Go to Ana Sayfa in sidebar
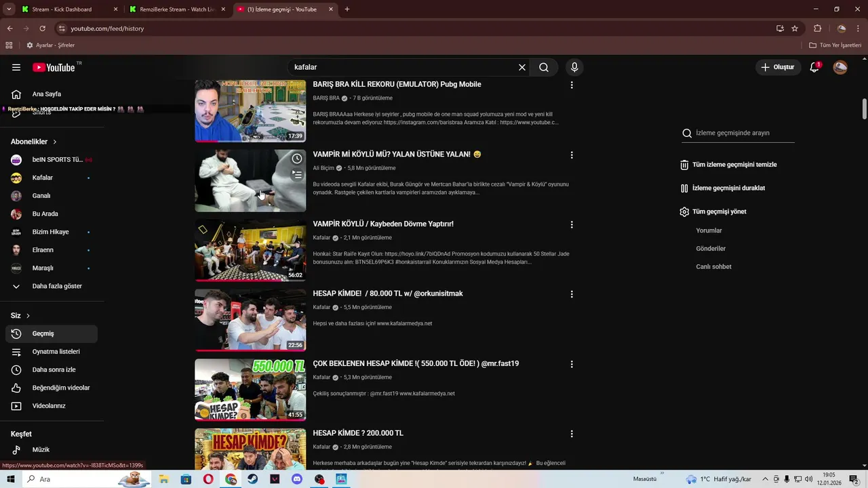This screenshot has width=868, height=488. coord(52,94)
